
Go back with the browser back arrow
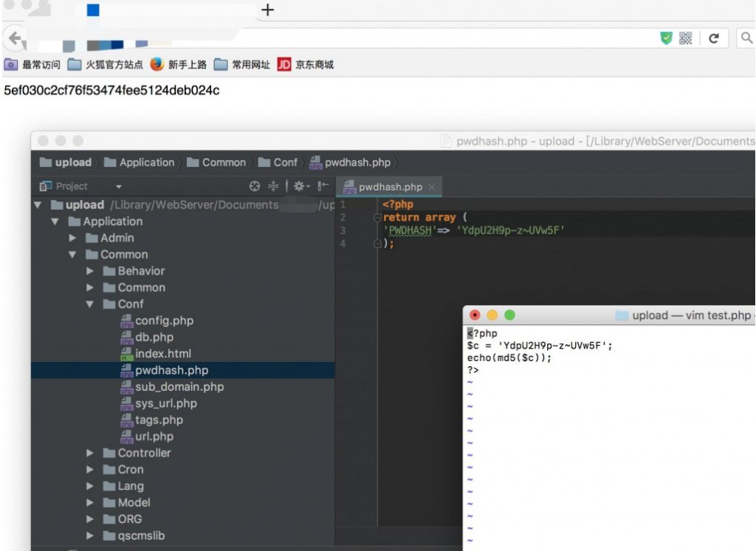pyautogui.click(x=16, y=38)
